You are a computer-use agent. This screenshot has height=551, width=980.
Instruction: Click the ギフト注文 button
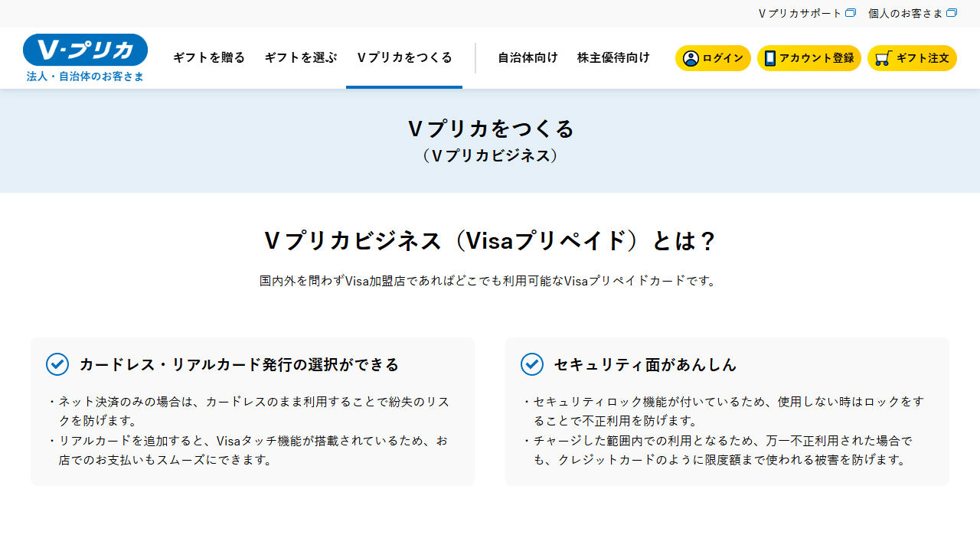912,58
